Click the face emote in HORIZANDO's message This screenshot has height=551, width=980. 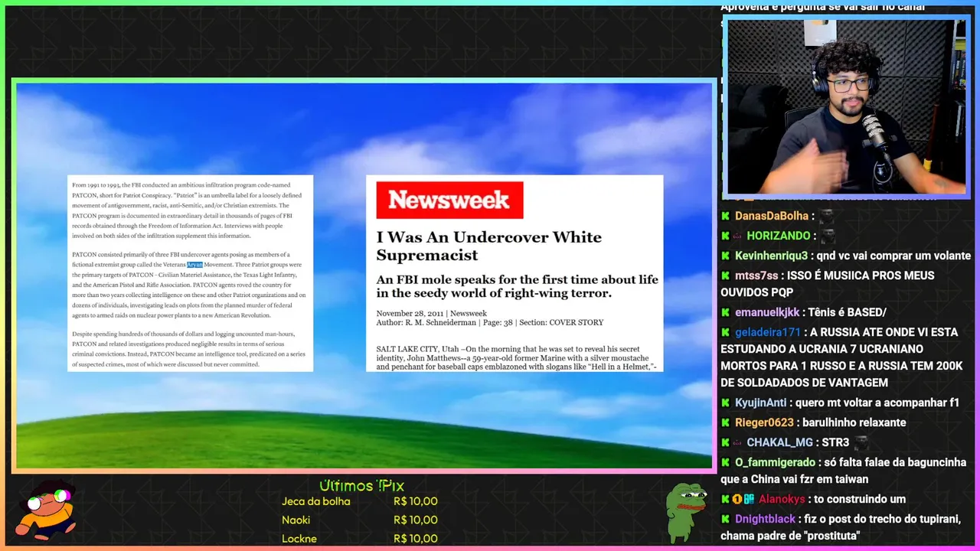[x=828, y=236]
